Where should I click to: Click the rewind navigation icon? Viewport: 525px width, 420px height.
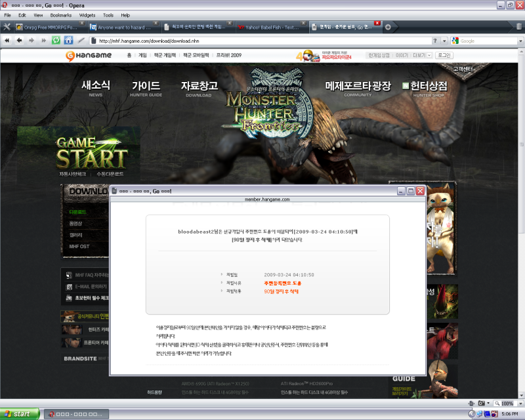point(7,40)
